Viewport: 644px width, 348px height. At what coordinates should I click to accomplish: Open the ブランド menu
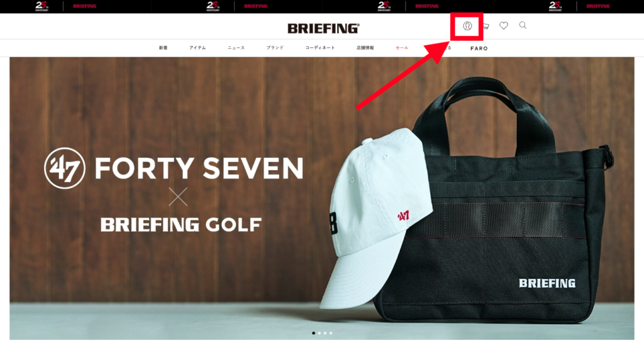click(x=275, y=48)
